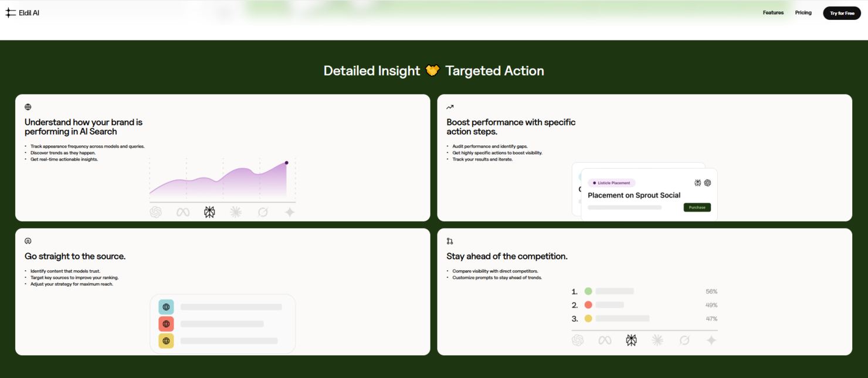868x378 pixels.
Task: Select the OpenAI model icon under the chart
Action: pyautogui.click(x=155, y=212)
